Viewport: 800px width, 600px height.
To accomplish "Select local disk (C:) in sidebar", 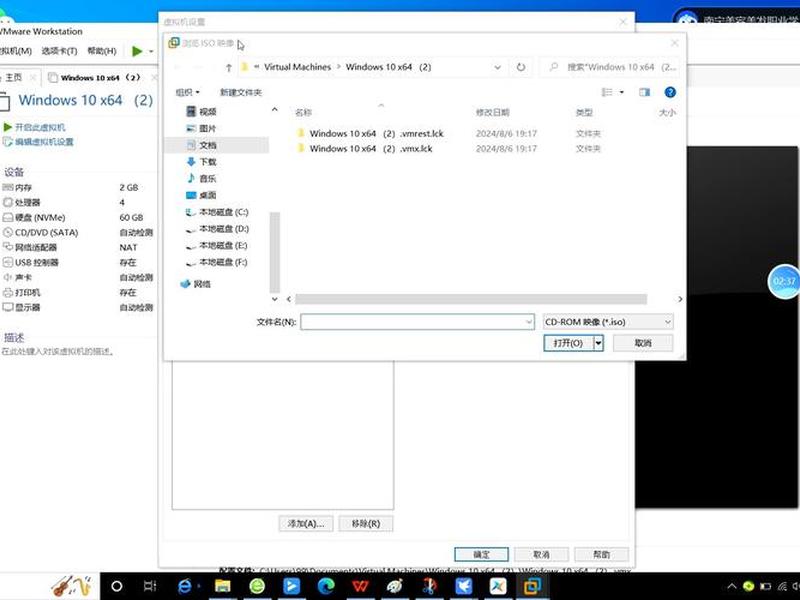I will pyautogui.click(x=217, y=212).
